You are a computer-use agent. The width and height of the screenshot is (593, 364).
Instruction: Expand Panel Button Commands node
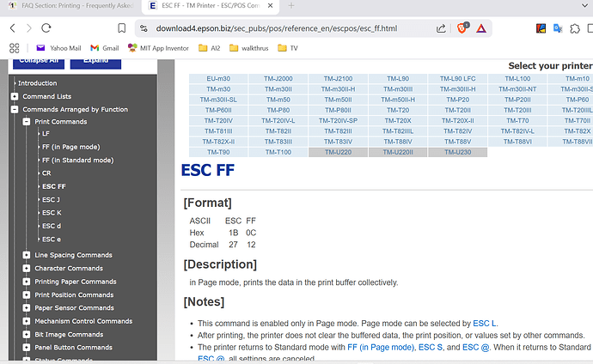(x=27, y=348)
